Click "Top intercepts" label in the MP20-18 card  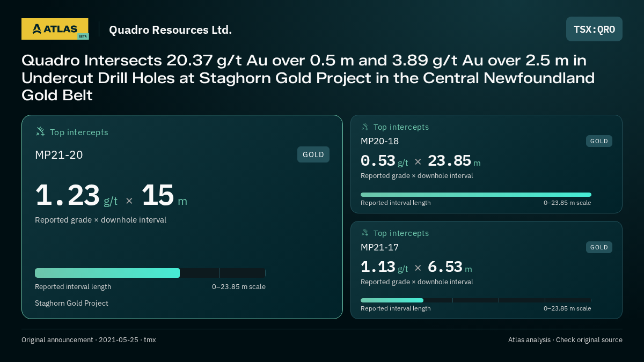pos(401,127)
